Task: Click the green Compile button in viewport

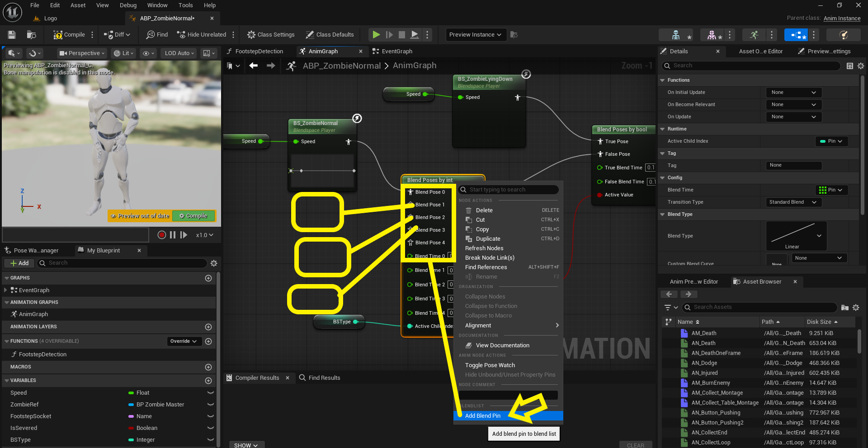Action: coord(193,216)
